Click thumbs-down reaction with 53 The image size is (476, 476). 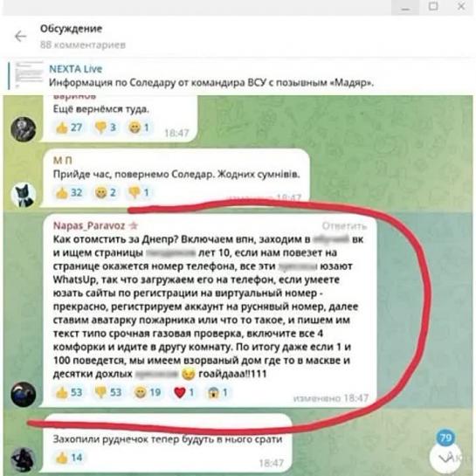tap(108, 392)
